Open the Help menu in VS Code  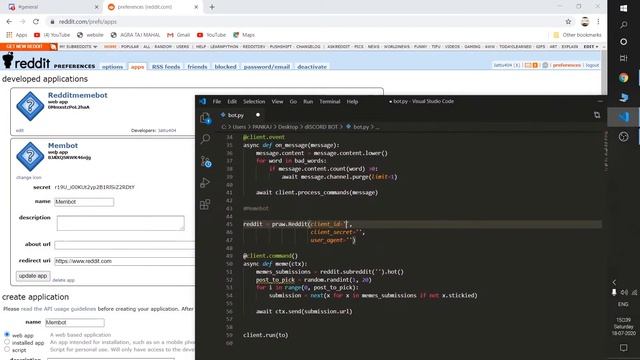pos(352,101)
